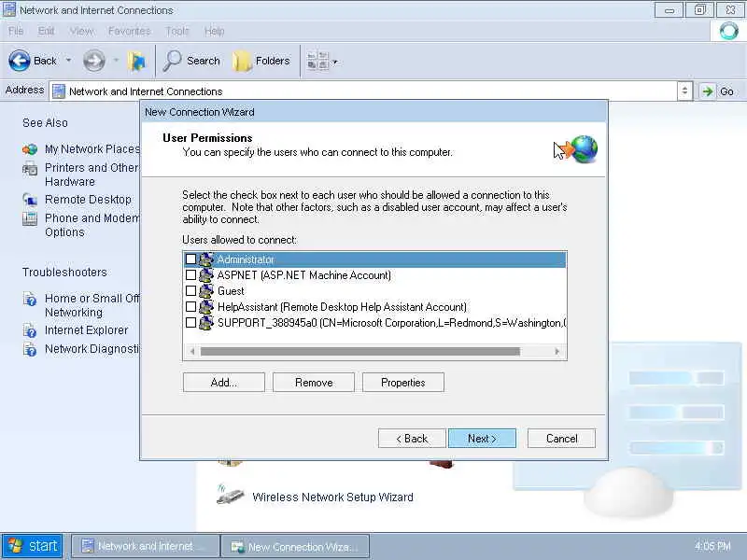Click the Windows Start button
The height and width of the screenshot is (560, 747).
pos(33,546)
